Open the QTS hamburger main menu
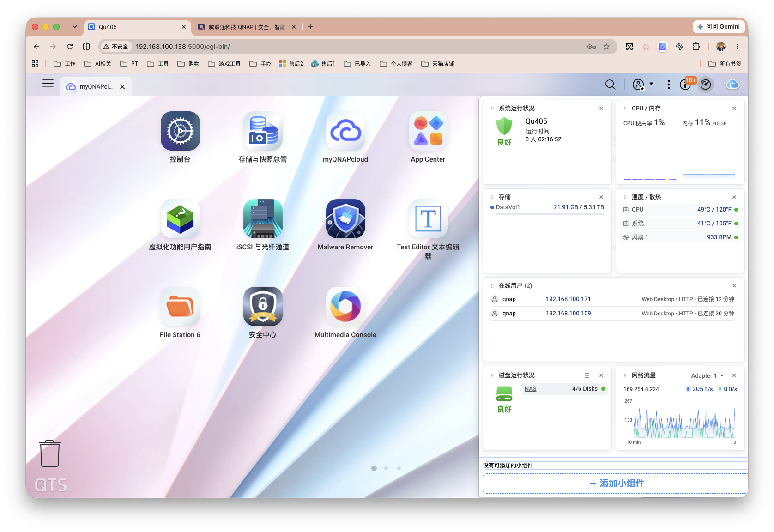This screenshot has height=532, width=774. tap(48, 84)
